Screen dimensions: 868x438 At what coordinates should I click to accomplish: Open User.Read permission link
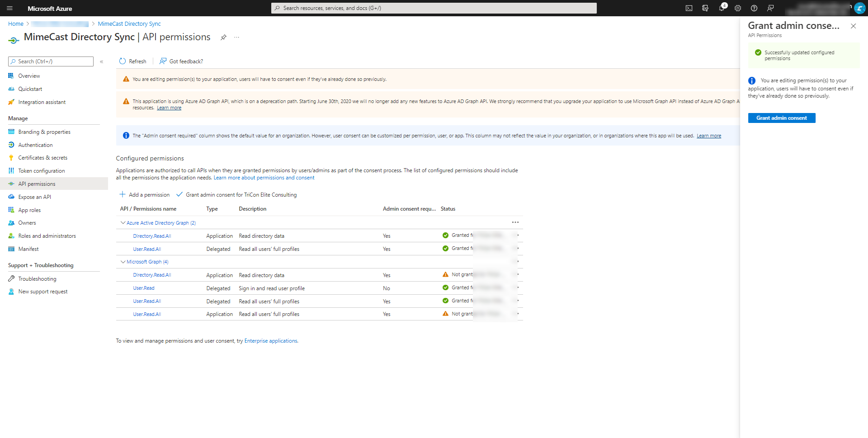coord(144,288)
